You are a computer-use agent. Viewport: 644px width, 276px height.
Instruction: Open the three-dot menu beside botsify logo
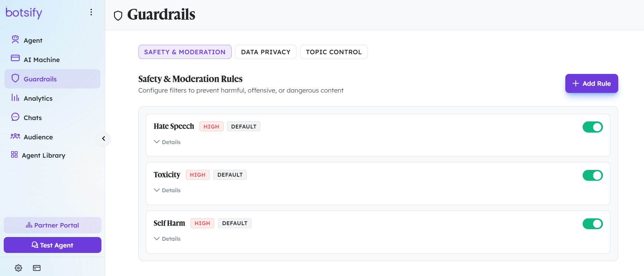(91, 12)
